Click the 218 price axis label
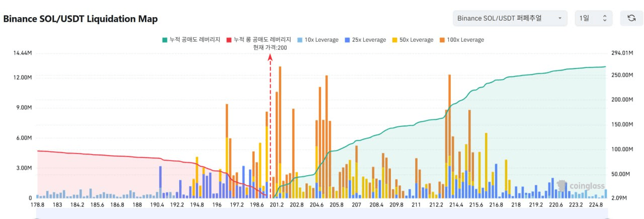 tap(516, 205)
